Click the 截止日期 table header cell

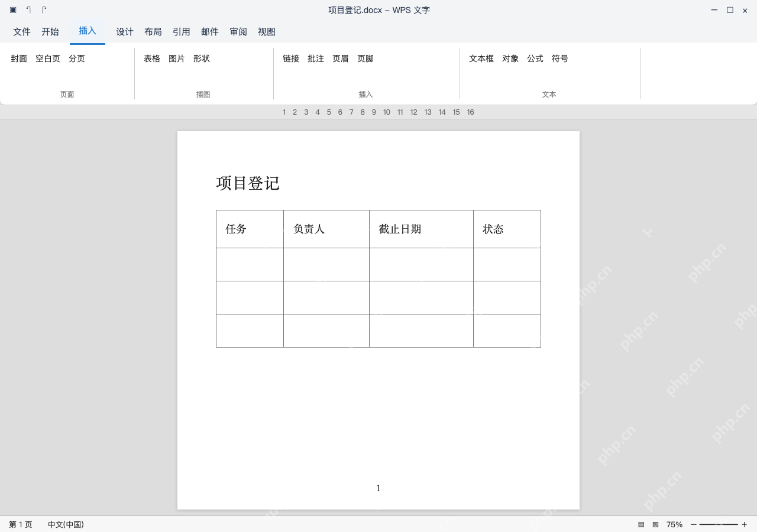[421, 229]
